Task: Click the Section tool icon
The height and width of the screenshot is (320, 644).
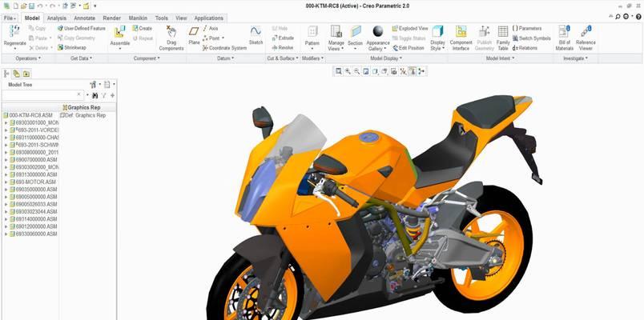Action: [356, 31]
